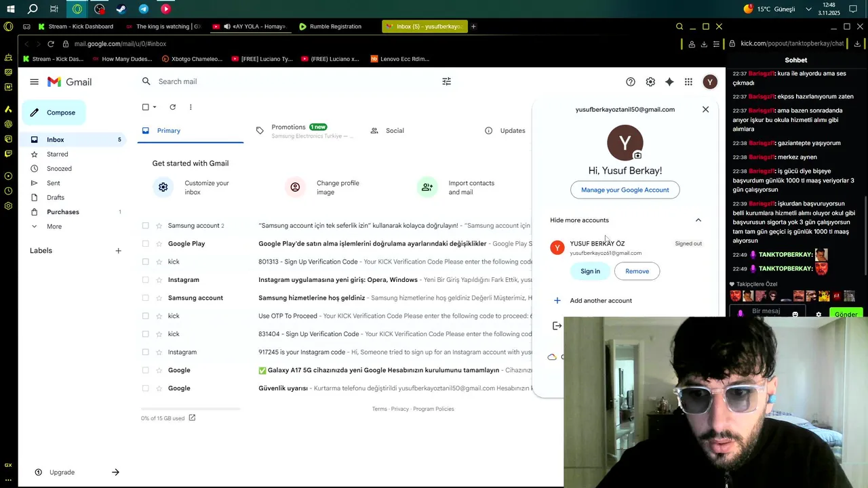Select the 801313 kick email checkbox

coord(145,262)
